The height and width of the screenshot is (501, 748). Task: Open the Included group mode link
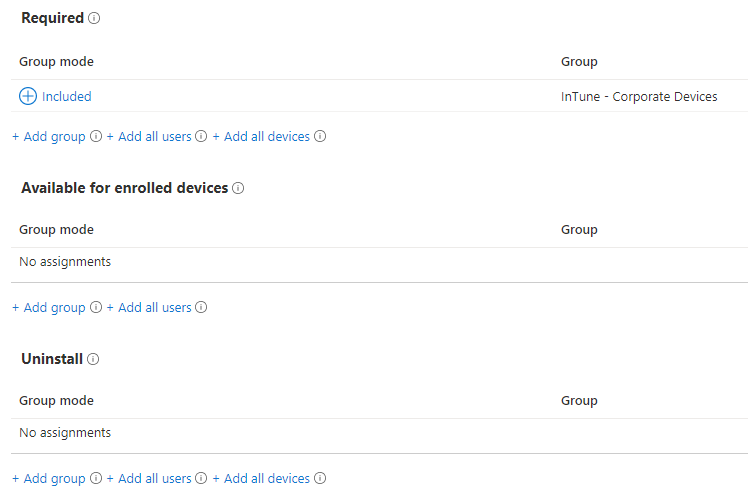pos(66,97)
